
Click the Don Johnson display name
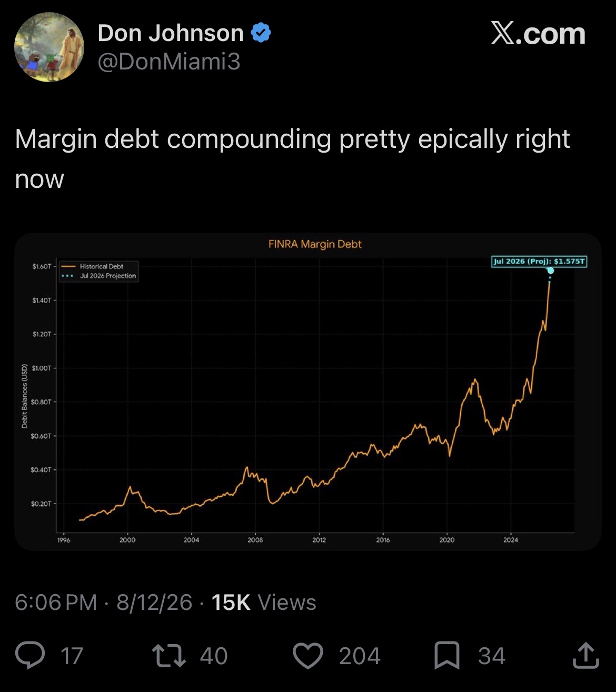[171, 33]
